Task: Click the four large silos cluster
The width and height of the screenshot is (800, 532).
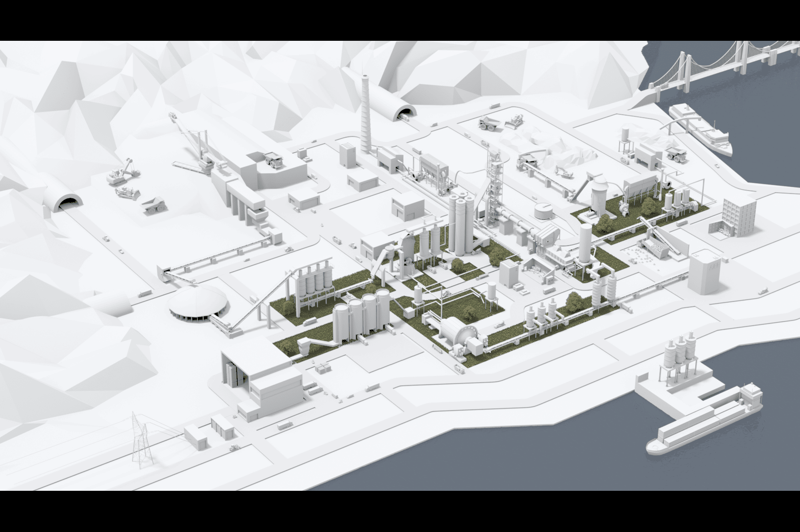Action: click(x=362, y=316)
